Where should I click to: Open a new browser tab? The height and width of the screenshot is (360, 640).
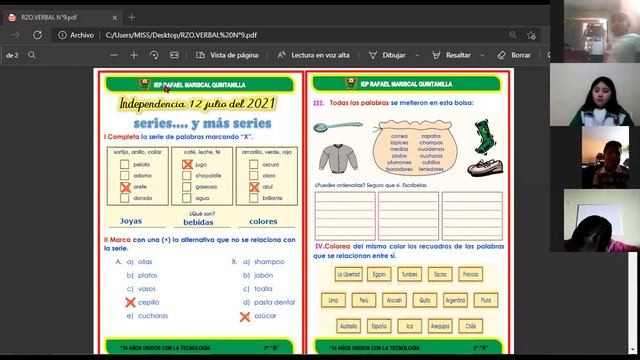click(131, 18)
